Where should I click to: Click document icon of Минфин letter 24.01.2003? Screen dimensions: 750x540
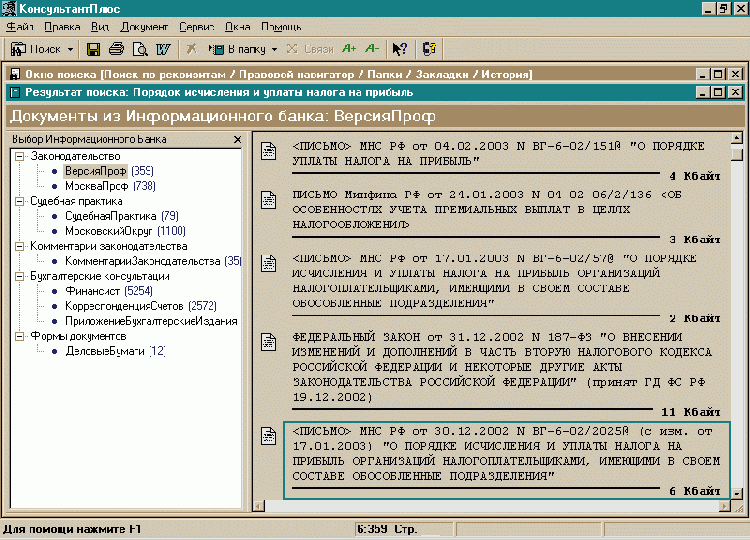(269, 200)
